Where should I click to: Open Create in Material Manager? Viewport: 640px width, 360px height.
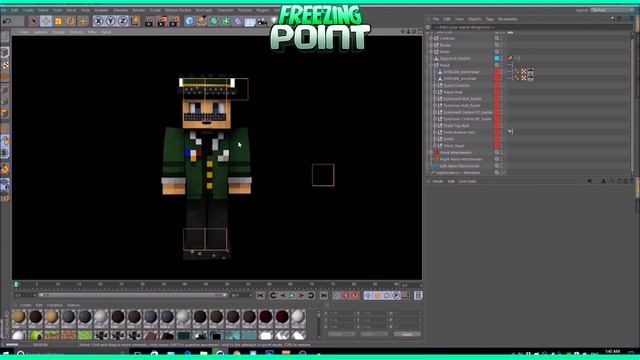tap(25, 305)
